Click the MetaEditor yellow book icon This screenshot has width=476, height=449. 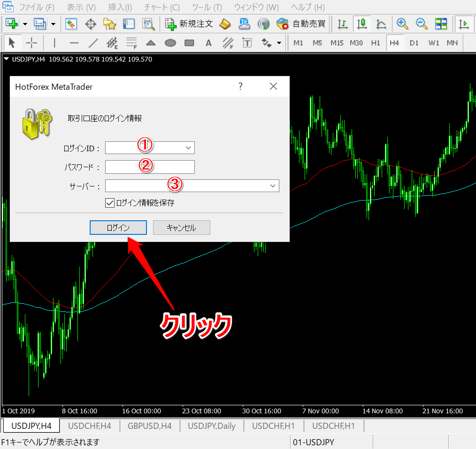pos(225,23)
